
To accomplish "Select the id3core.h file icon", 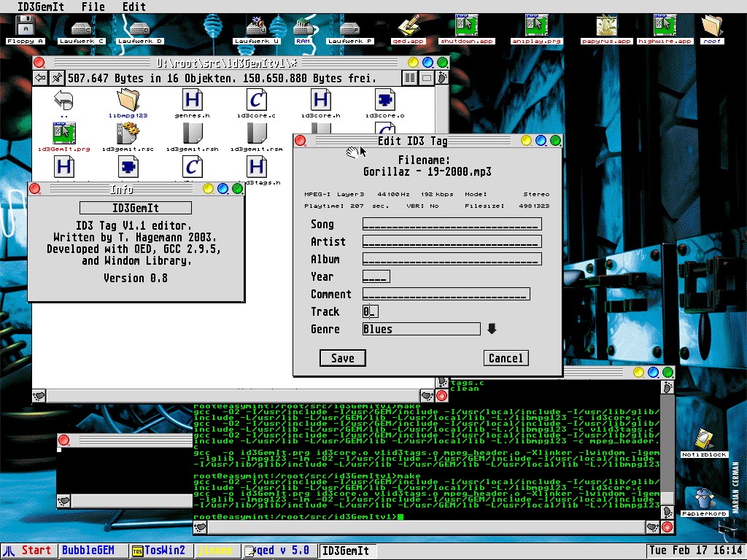I will click(321, 104).
